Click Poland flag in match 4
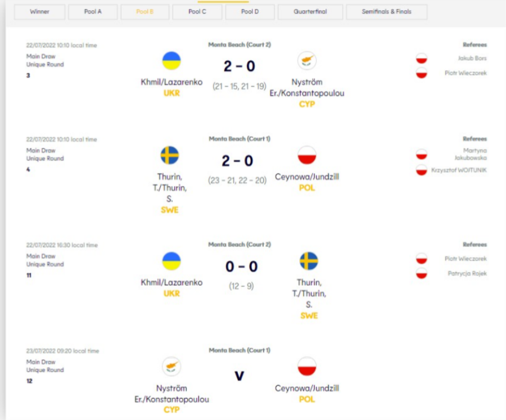This screenshot has width=506, height=420. (x=307, y=155)
